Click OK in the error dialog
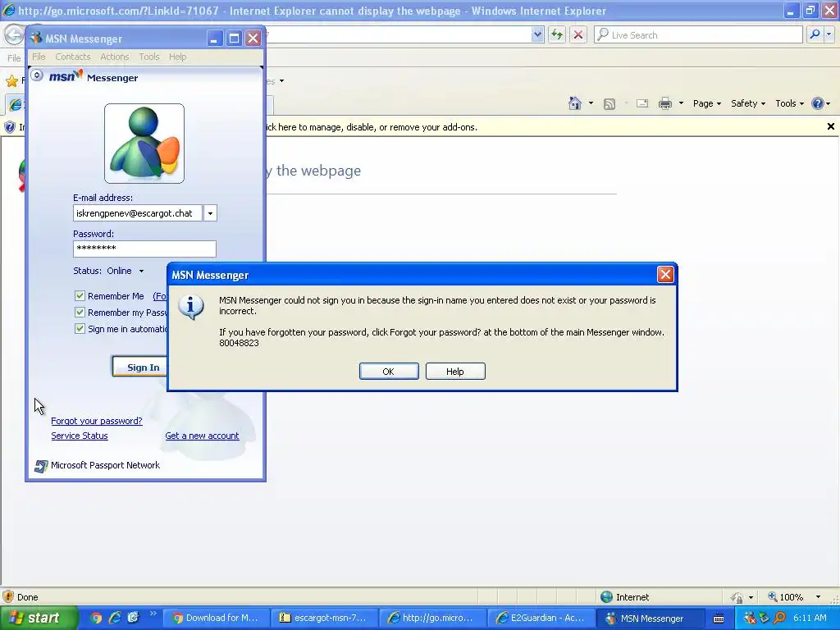 389,372
